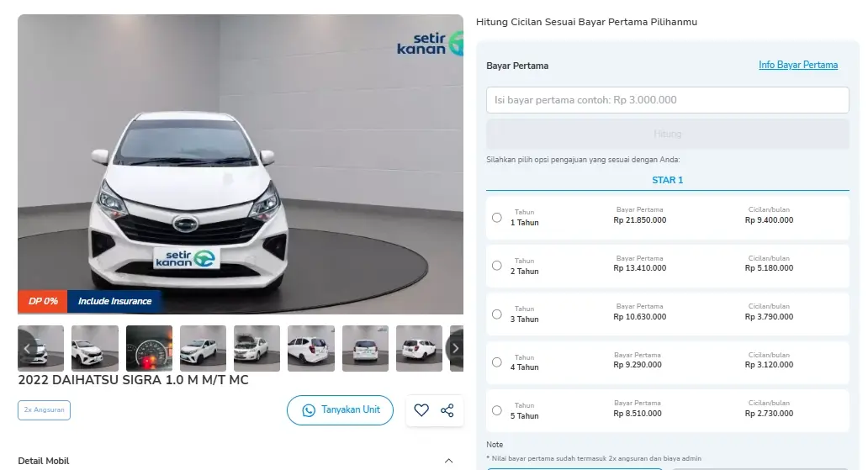Click the Rp 2.730.000 monthly installment
The image size is (868, 470).
pyautogui.click(x=769, y=414)
